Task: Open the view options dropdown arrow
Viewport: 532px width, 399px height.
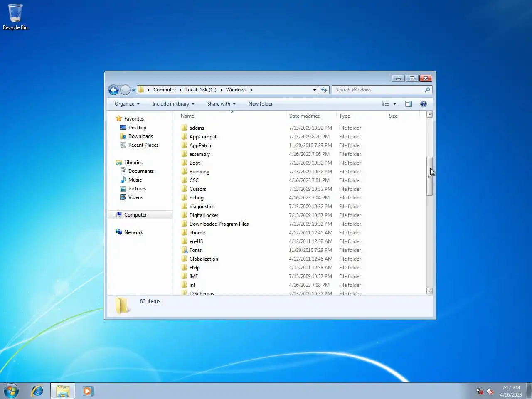Action: tap(394, 104)
